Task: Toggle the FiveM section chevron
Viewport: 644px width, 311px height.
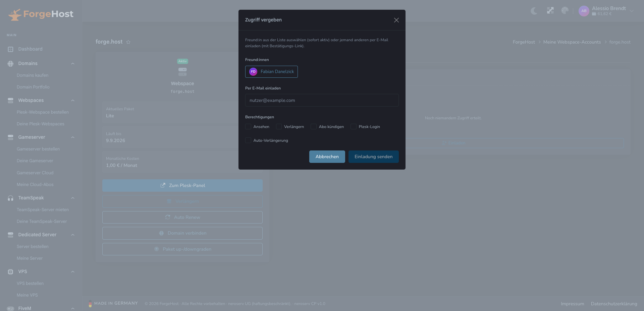Action: 73,308
